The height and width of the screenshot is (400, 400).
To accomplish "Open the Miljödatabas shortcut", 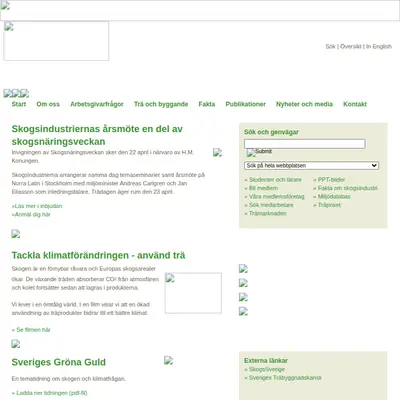I will pos(334,196).
